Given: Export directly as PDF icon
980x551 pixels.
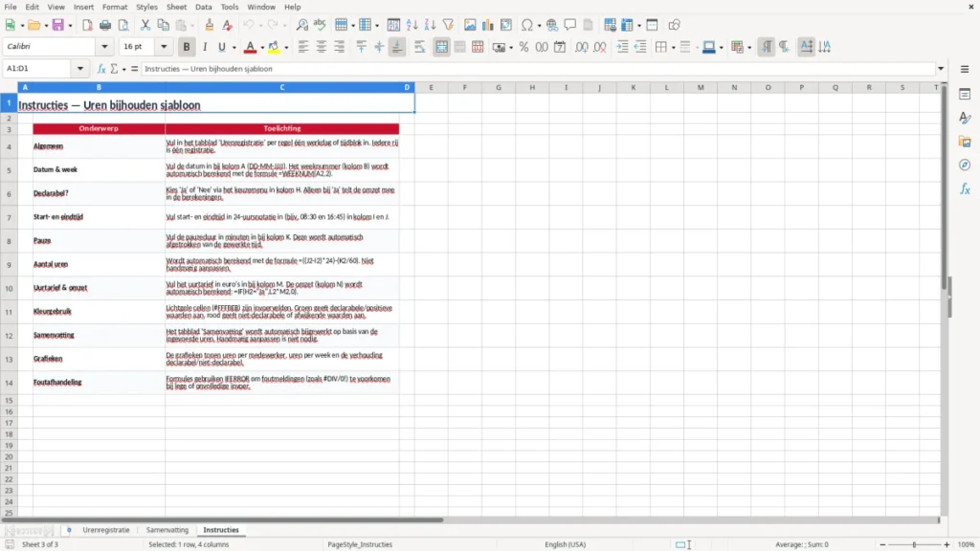Looking at the screenshot, I should pos(87,25).
